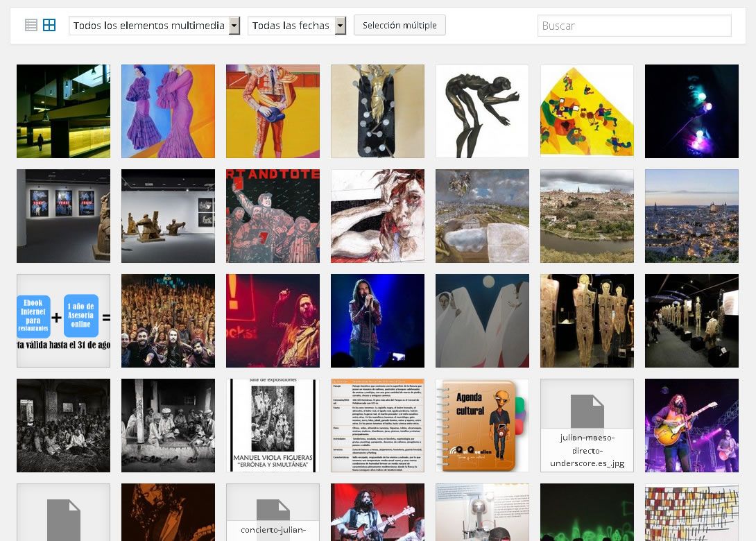The height and width of the screenshot is (541, 756).
Task: Select the purple flamenco dresses painting
Action: 168,112
